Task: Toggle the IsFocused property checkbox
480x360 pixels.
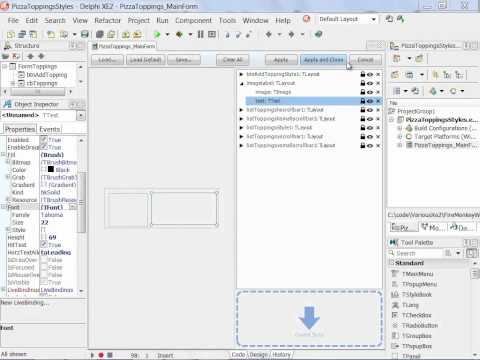Action: click(44, 267)
